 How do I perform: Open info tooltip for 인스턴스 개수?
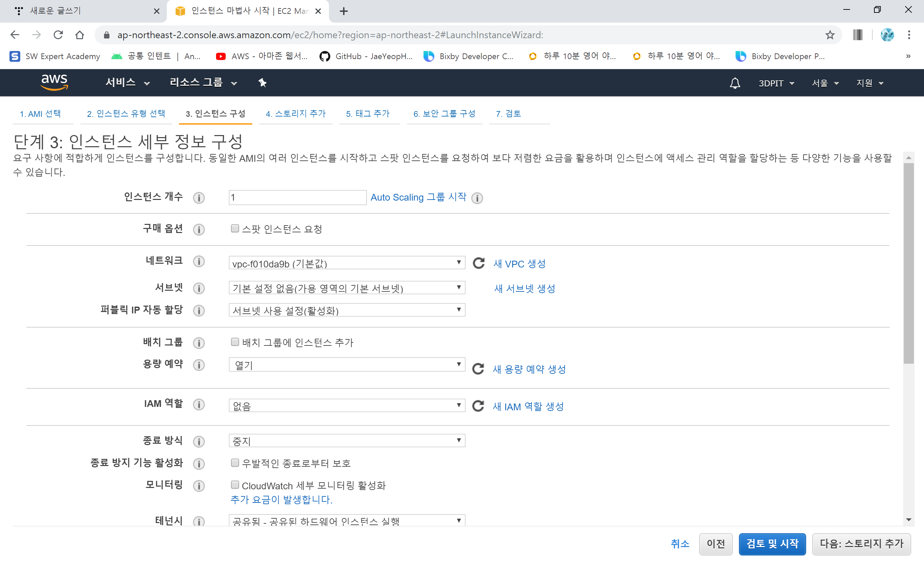pos(199,198)
